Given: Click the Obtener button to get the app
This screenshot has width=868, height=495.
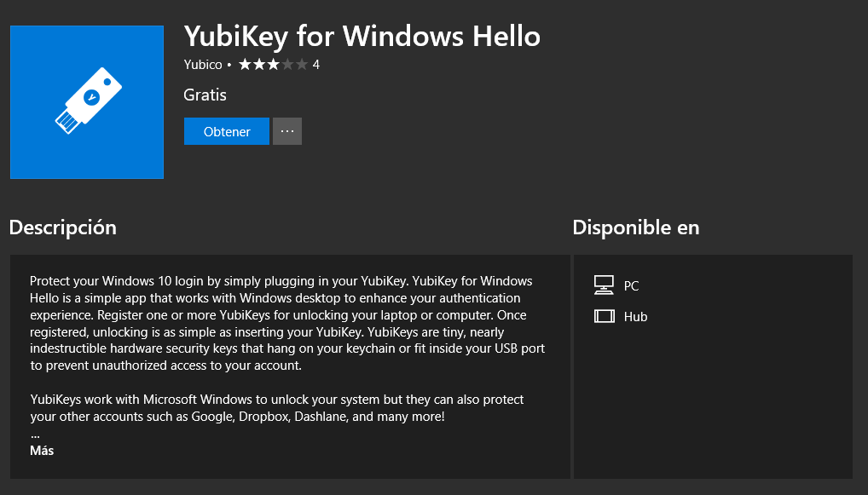Looking at the screenshot, I should [x=227, y=131].
